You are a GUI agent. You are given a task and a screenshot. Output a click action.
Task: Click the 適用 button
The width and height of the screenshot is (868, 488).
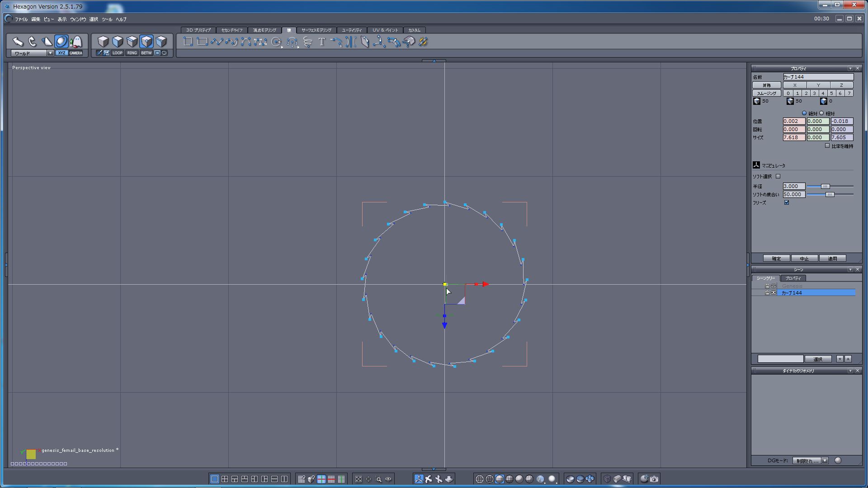point(832,258)
